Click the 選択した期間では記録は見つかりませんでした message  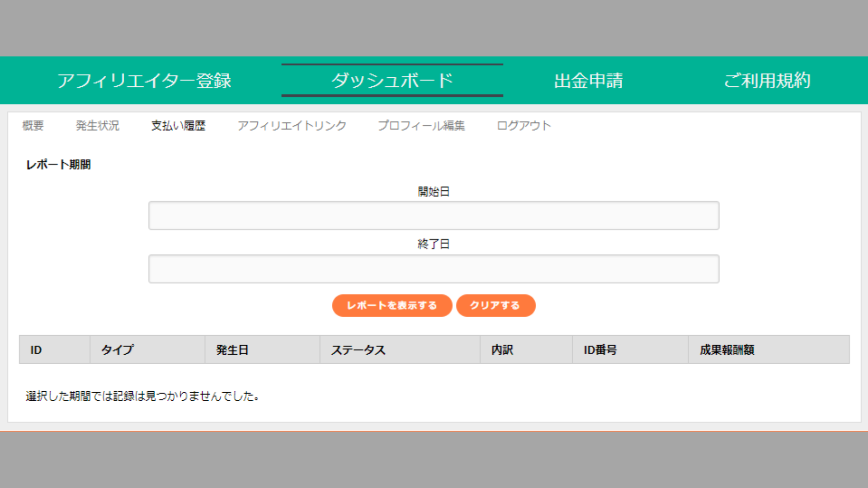pos(142,396)
